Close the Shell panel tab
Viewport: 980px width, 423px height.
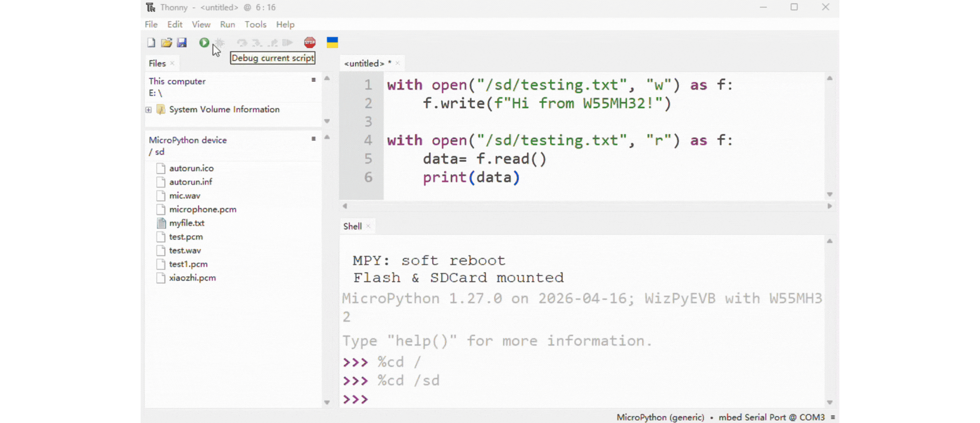368,226
